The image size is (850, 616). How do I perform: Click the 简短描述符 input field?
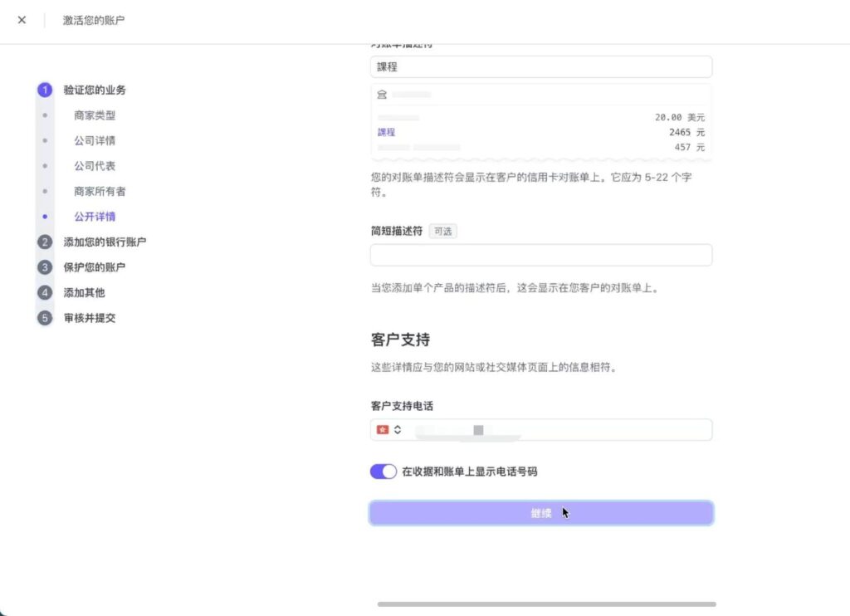(540, 255)
